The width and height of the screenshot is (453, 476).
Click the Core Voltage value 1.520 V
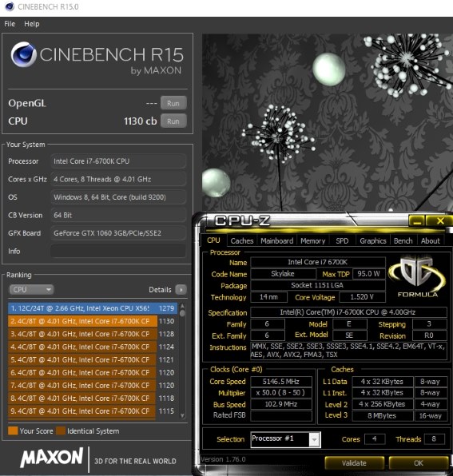point(362,297)
